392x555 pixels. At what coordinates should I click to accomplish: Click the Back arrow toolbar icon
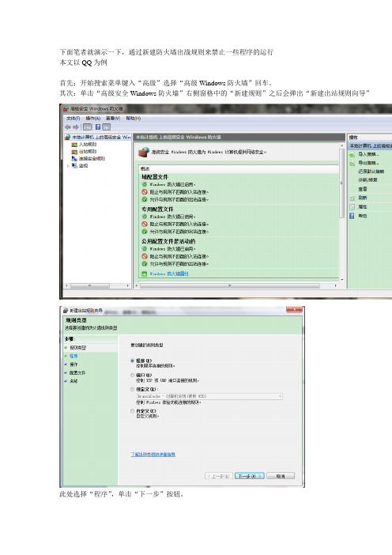coord(68,126)
